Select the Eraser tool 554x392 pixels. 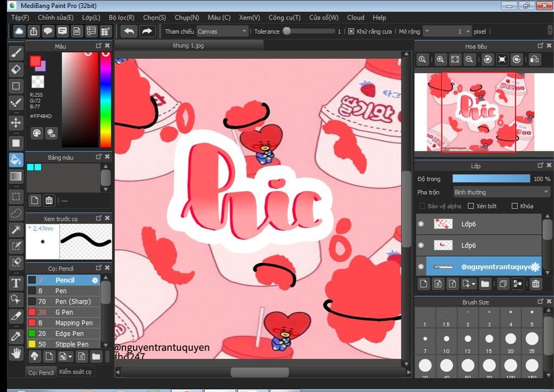tap(16, 69)
